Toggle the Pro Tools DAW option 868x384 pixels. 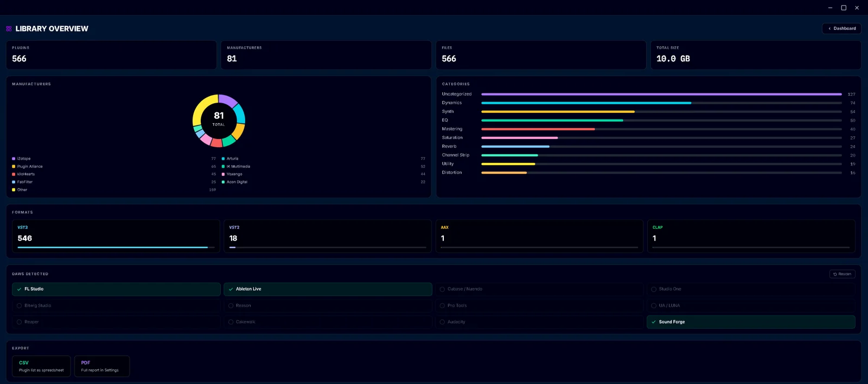click(539, 306)
